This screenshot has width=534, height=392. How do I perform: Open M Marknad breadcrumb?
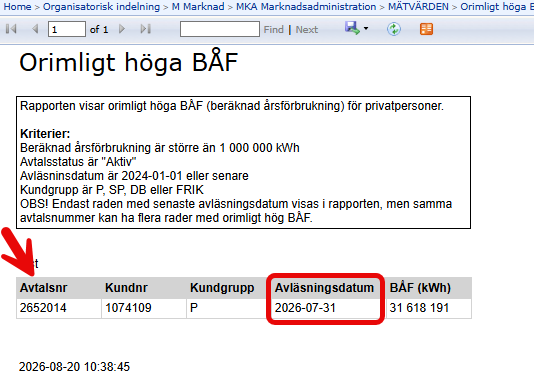click(x=198, y=6)
